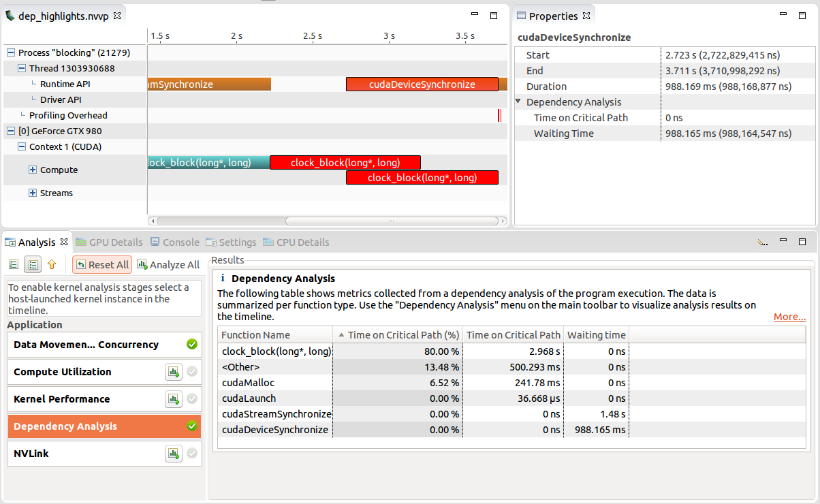Expand the Compute tree node
820x504 pixels.
[x=32, y=170]
